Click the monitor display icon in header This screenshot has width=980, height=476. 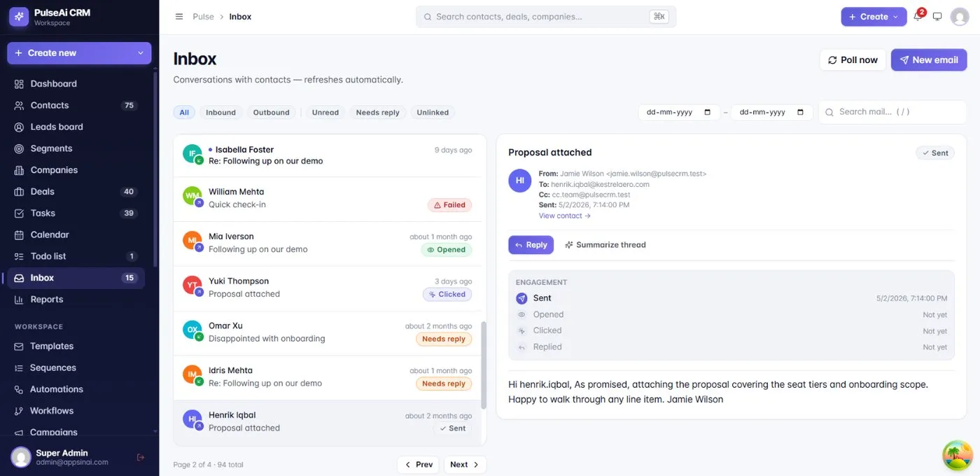pyautogui.click(x=937, y=17)
